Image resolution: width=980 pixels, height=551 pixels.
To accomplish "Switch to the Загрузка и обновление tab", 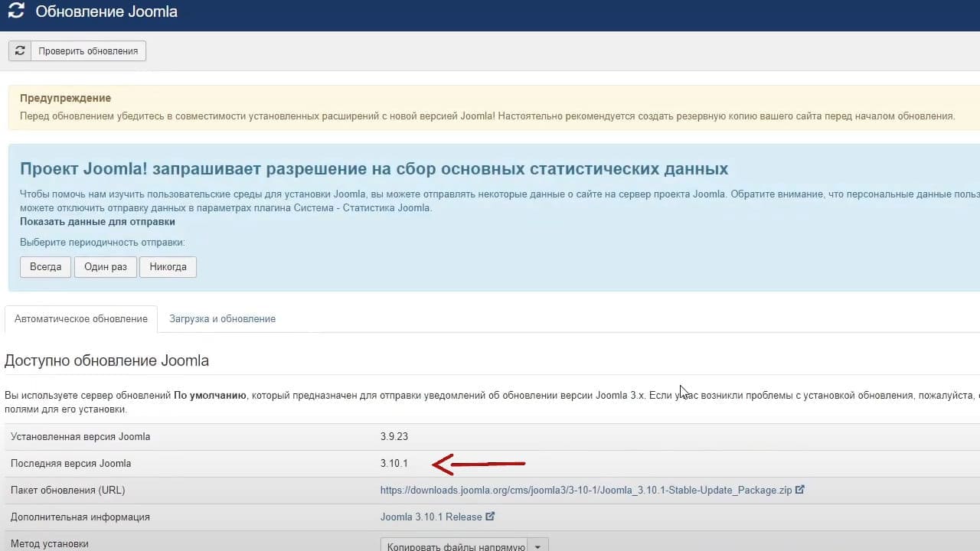I will tap(223, 319).
